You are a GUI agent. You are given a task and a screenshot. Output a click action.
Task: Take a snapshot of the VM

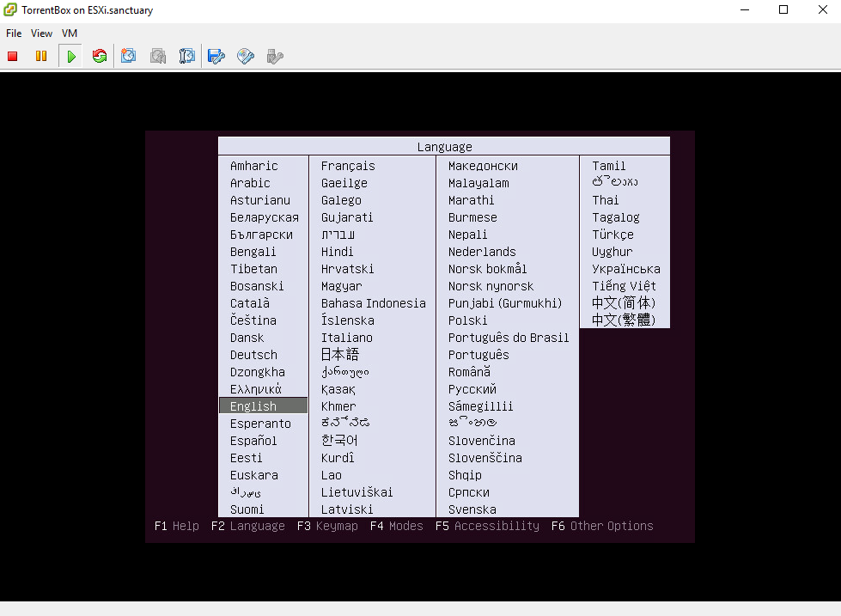tap(129, 57)
